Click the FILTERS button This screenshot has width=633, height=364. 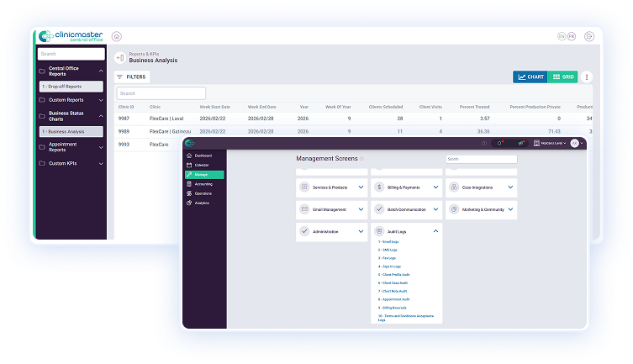[x=131, y=76]
